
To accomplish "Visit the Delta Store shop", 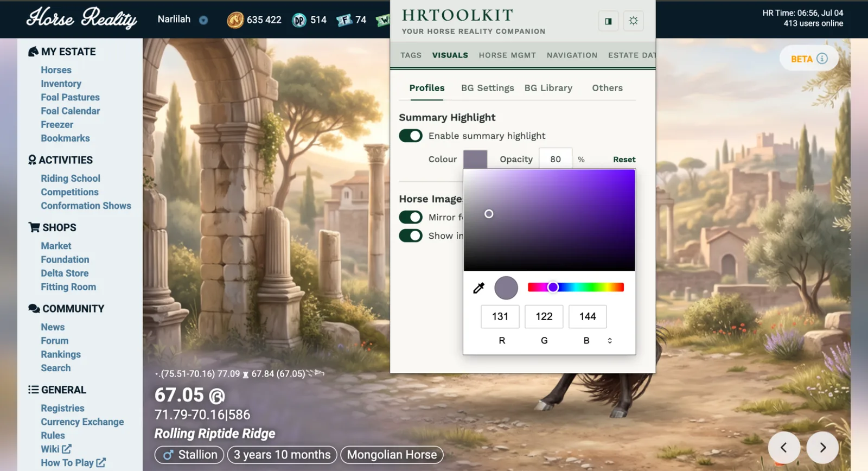I will tap(65, 273).
